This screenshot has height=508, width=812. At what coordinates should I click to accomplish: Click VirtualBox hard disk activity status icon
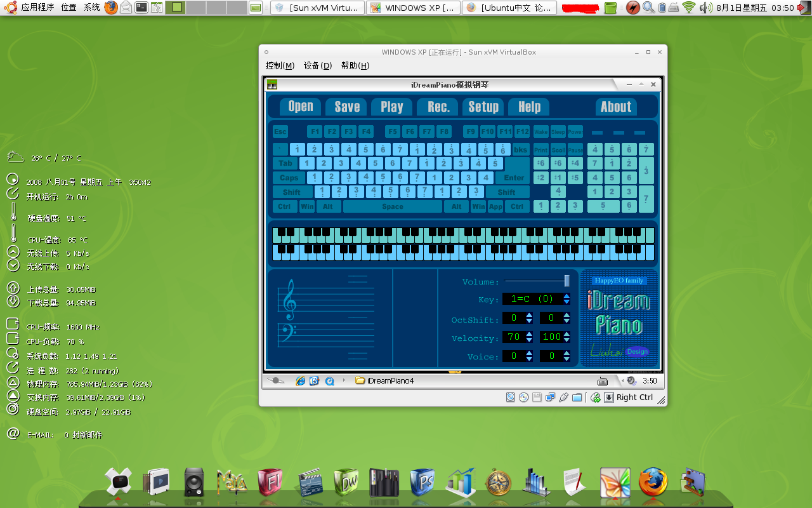(x=511, y=398)
